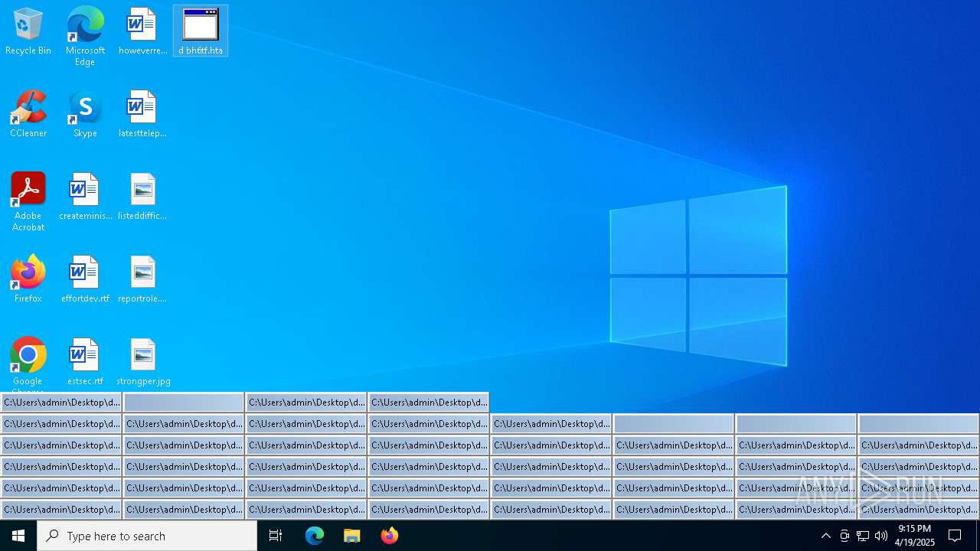Screen dimensions: 980x551
Task: Select the createminis... Word document icon
Action: coord(85,197)
